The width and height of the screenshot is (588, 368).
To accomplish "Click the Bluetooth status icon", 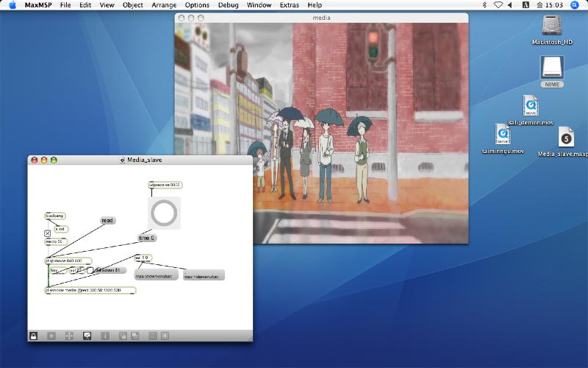I will click(484, 5).
